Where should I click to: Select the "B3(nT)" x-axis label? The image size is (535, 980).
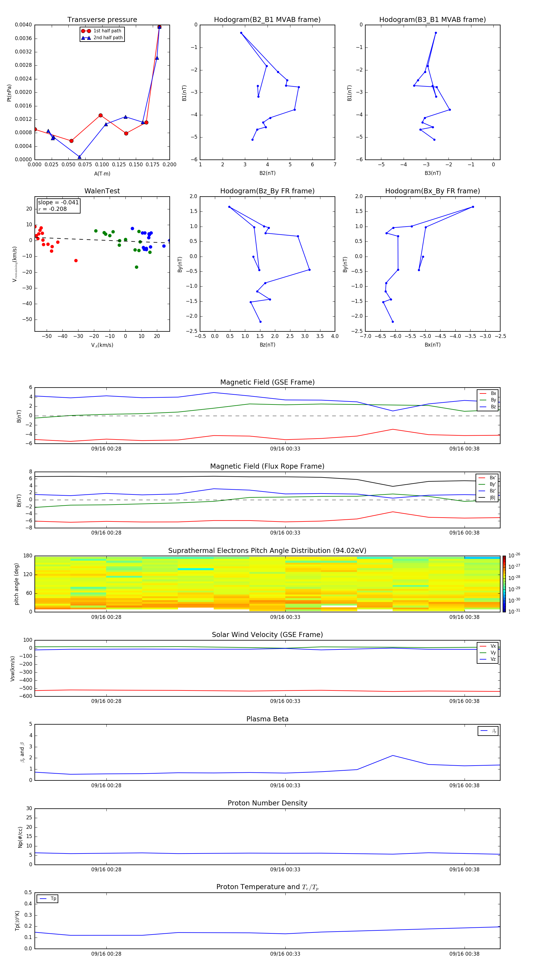[432, 173]
